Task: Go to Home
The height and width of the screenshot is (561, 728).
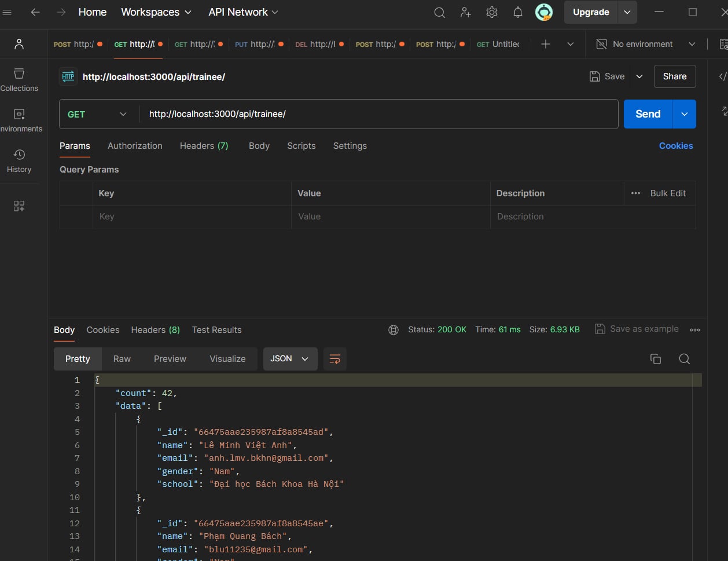Action: pyautogui.click(x=93, y=12)
